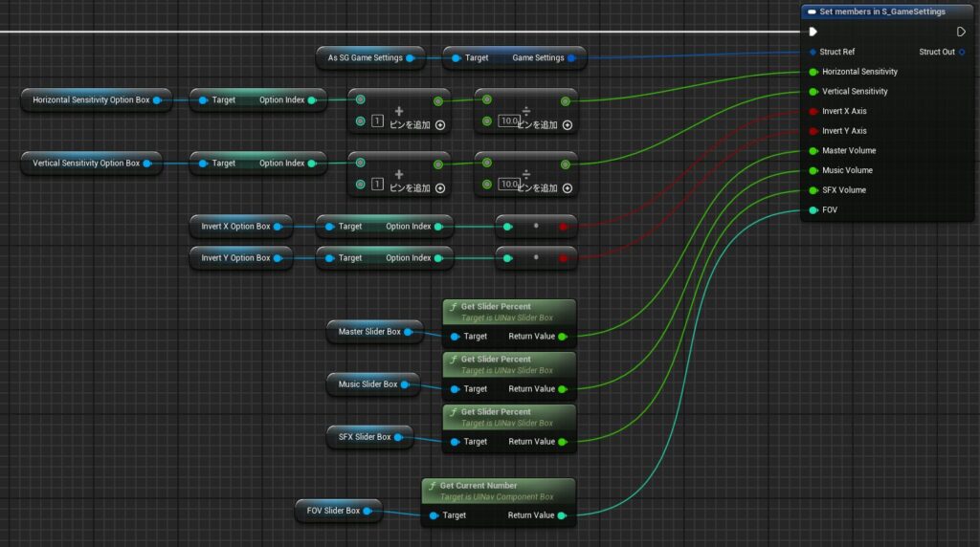The image size is (980, 547).
Task: Select Get Slider Percent header connected to Music Slider
Action: (509, 364)
